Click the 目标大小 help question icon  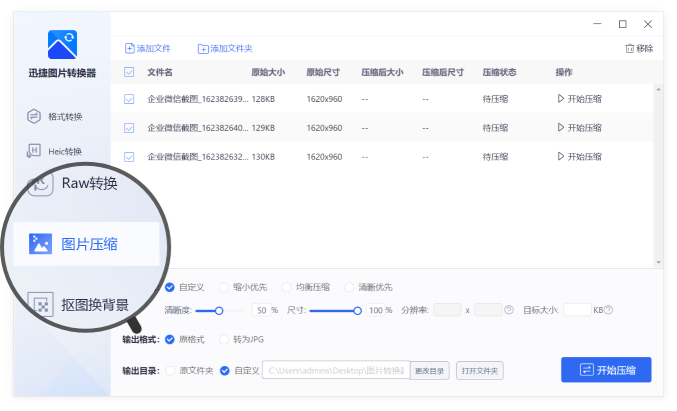point(608,310)
